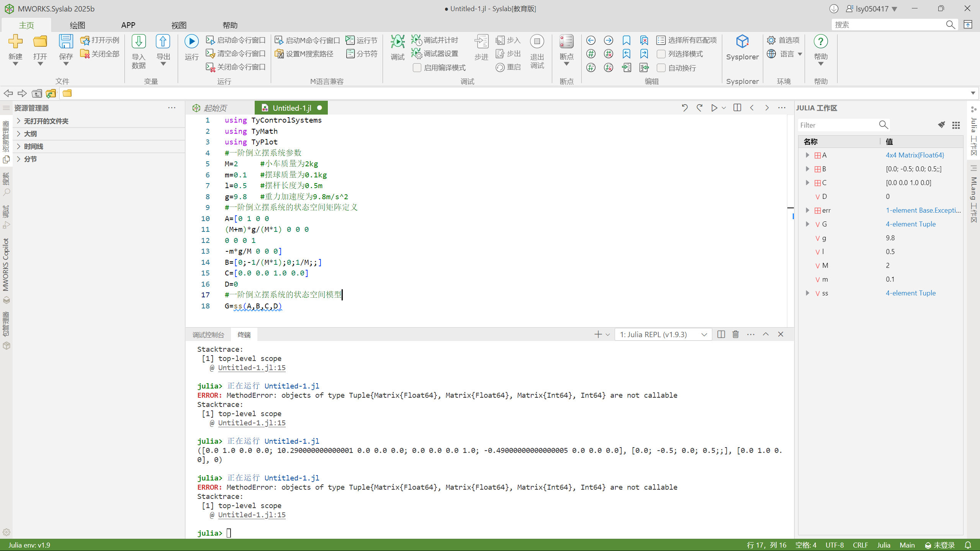
Task: Click the trash icon to kill terminal
Action: coord(736,335)
